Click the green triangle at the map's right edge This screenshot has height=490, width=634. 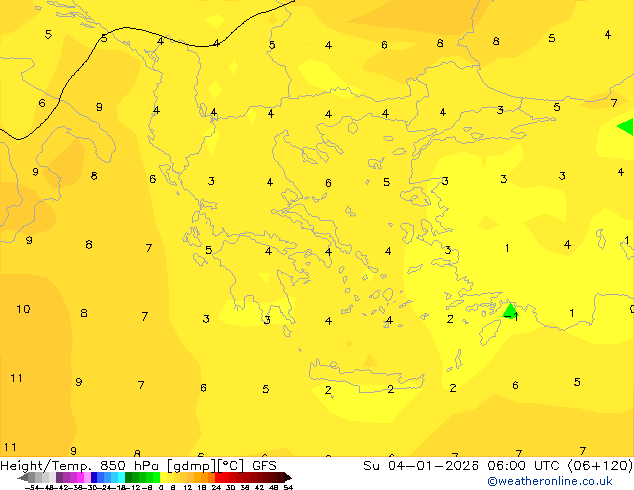coord(625,127)
